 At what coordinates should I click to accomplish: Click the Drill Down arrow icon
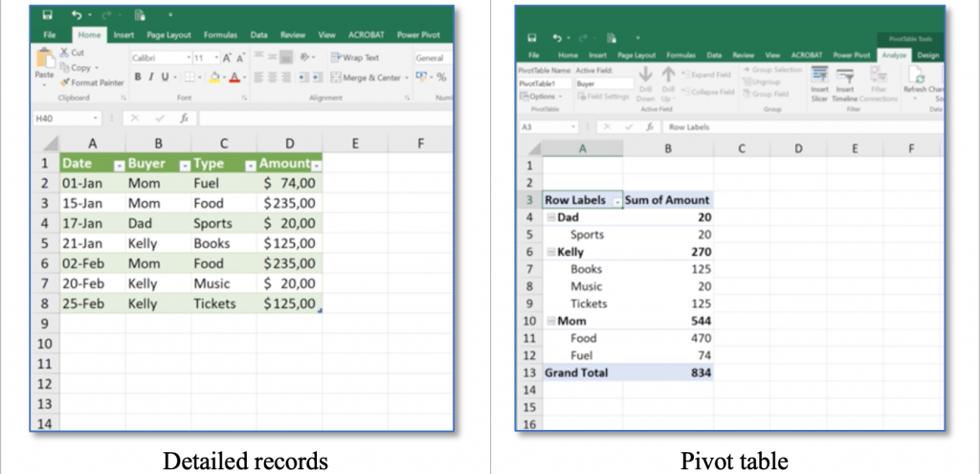tap(646, 76)
